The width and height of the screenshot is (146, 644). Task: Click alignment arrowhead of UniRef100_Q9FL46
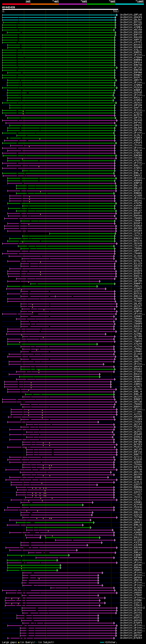tap(117, 15)
